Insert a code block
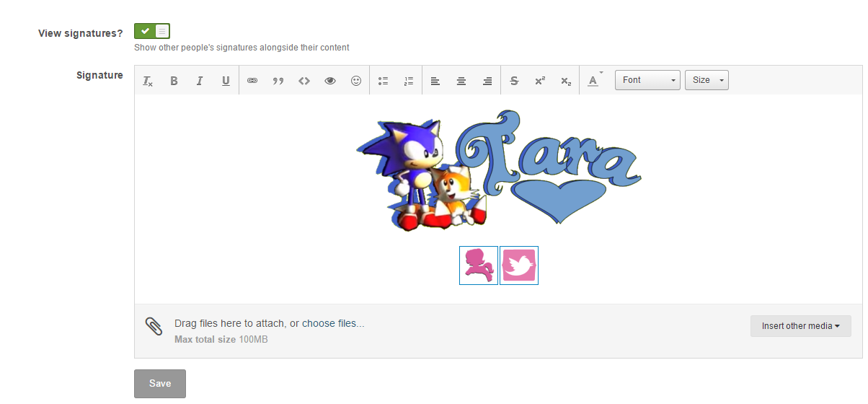 [x=304, y=81]
